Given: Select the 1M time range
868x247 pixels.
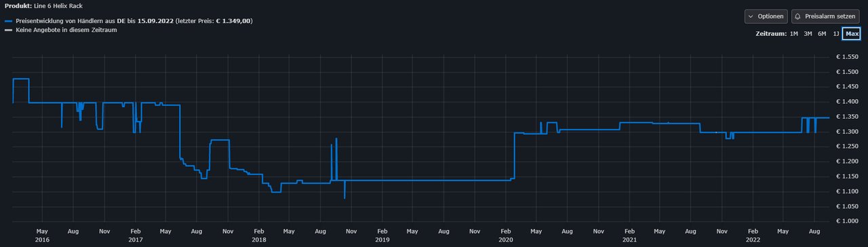Looking at the screenshot, I should pos(793,33).
